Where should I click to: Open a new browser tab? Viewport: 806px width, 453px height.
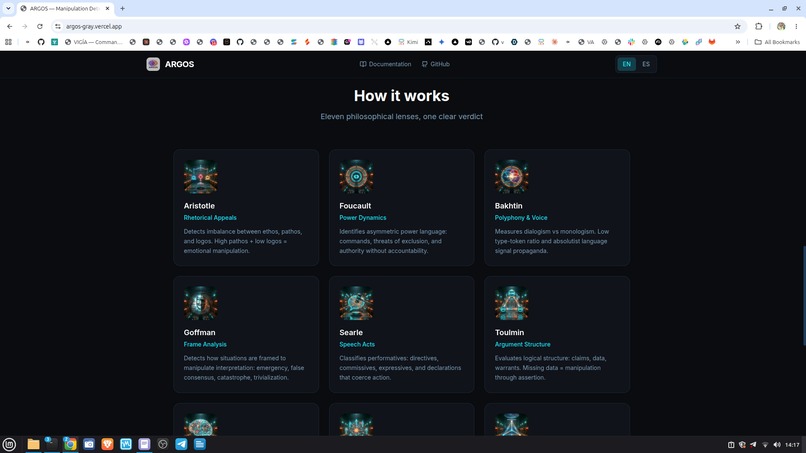point(122,9)
